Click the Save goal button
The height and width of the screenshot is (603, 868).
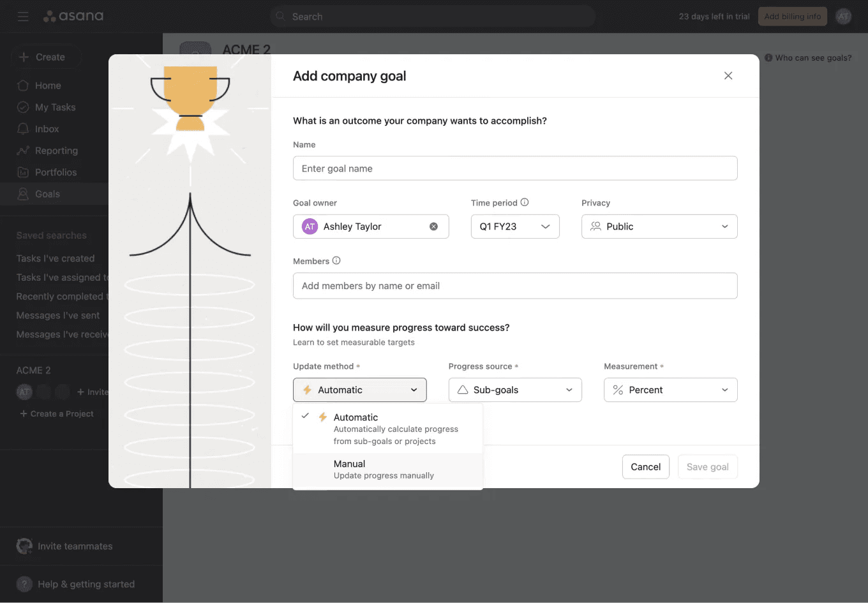708,466
